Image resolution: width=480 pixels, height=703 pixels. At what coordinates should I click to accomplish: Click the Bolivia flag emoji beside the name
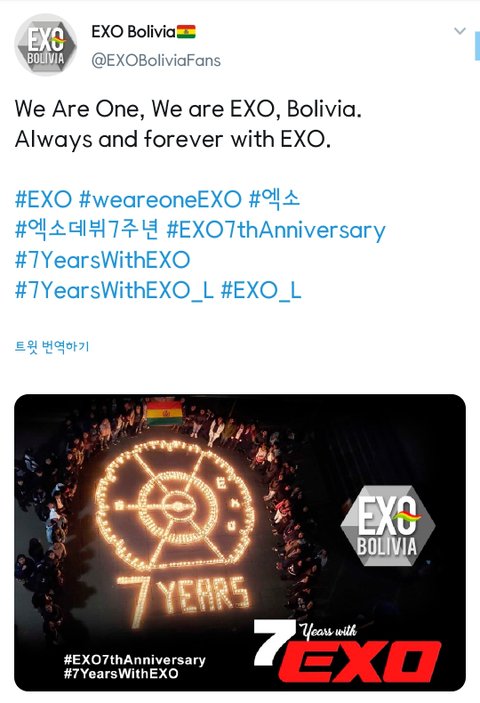tap(186, 32)
